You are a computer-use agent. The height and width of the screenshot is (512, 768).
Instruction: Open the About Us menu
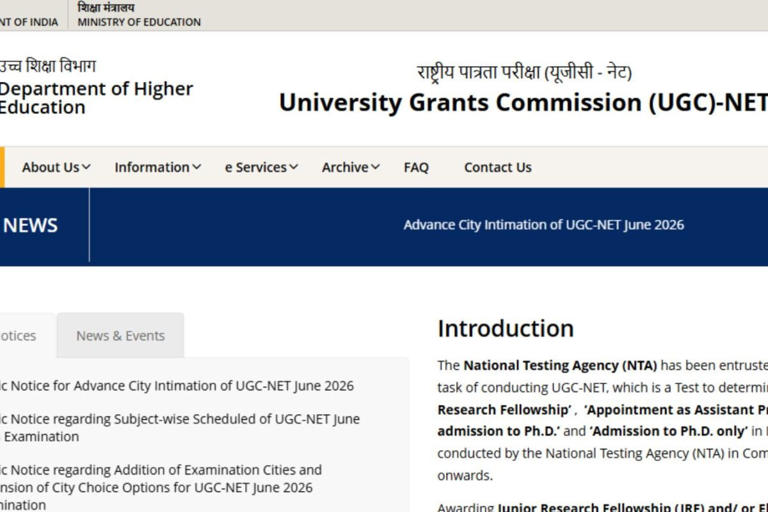[56, 168]
